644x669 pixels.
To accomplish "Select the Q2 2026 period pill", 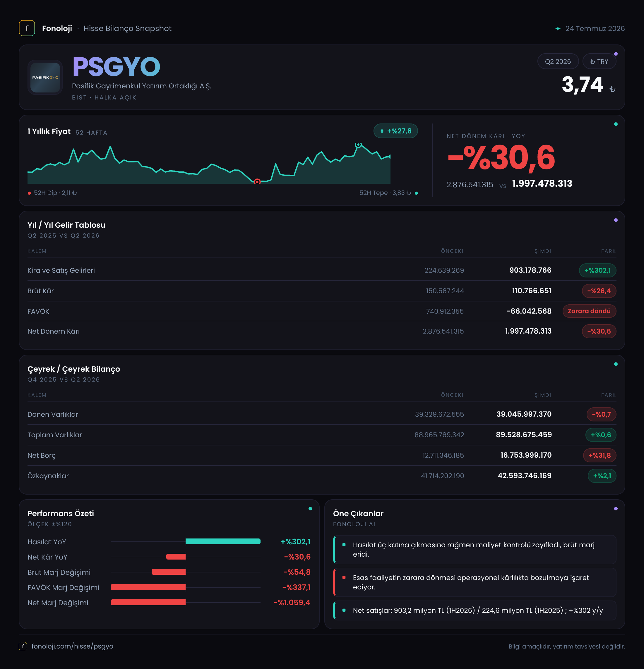I will pyautogui.click(x=558, y=61).
